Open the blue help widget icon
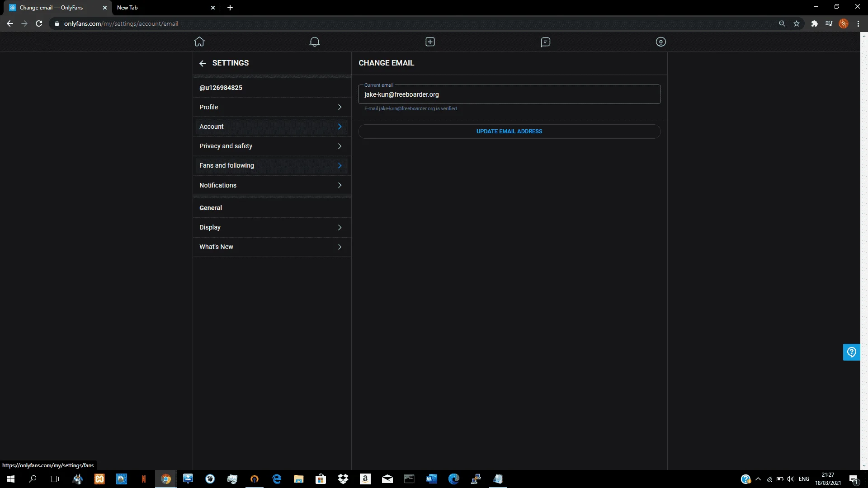The image size is (868, 488). pyautogui.click(x=852, y=352)
